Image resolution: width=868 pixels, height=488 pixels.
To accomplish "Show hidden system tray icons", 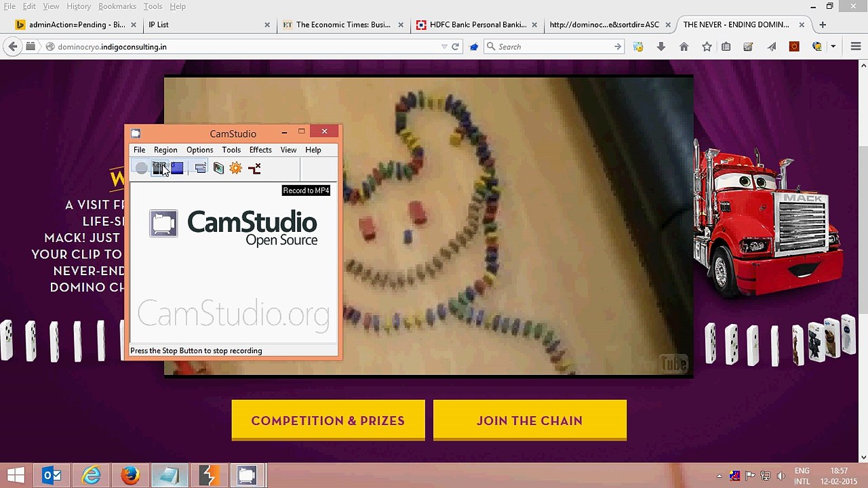I will pyautogui.click(x=719, y=476).
